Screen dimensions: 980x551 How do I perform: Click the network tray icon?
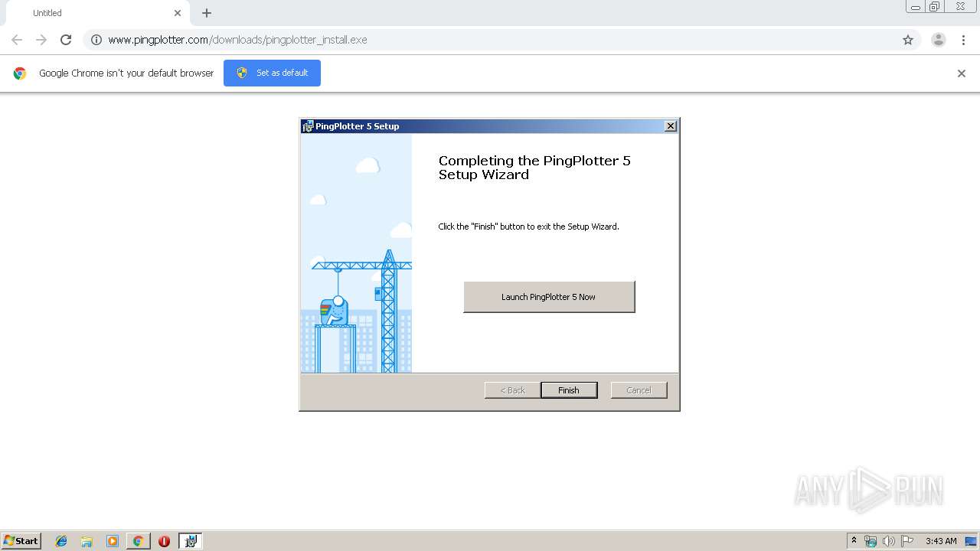[x=871, y=541]
